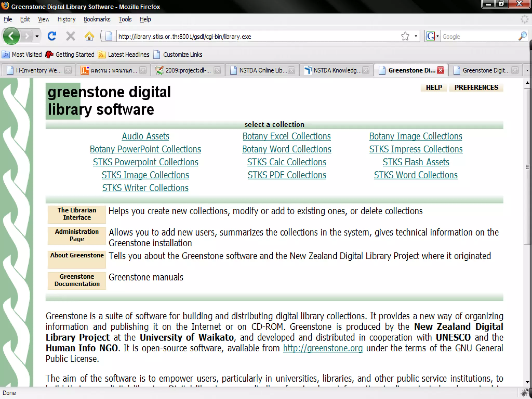
Task: Click the vertical scrollbar thumb
Action: (x=527, y=166)
